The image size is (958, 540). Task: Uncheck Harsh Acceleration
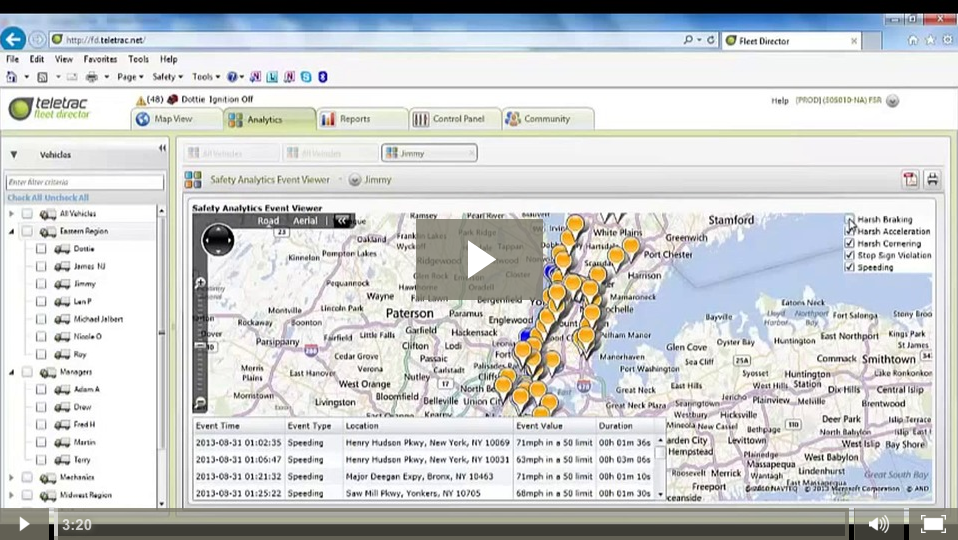[x=849, y=231]
